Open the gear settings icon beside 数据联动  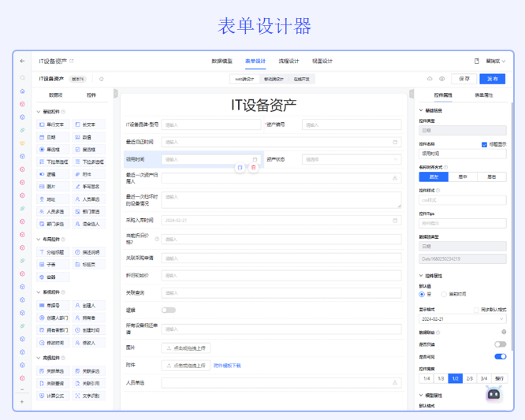[x=504, y=332]
